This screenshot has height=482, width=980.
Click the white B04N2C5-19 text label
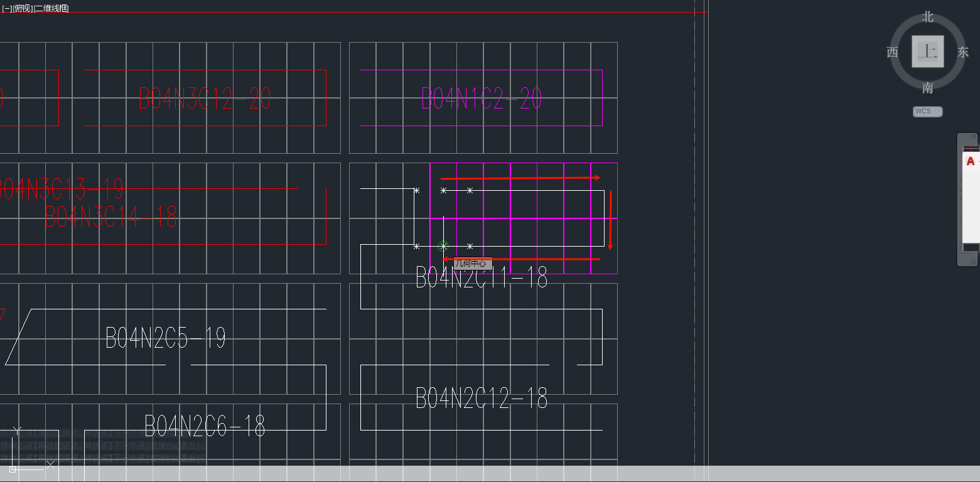tap(166, 338)
